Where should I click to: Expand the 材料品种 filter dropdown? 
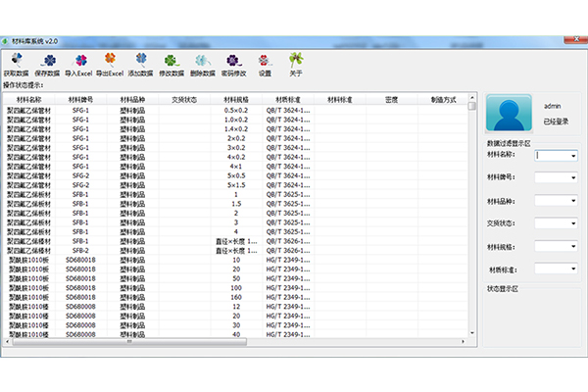coord(571,202)
